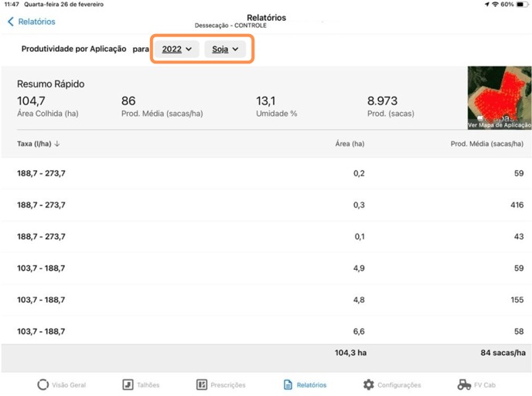Expand the 2022 year dropdown
Screen dimensions: 532x396
[x=176, y=49]
